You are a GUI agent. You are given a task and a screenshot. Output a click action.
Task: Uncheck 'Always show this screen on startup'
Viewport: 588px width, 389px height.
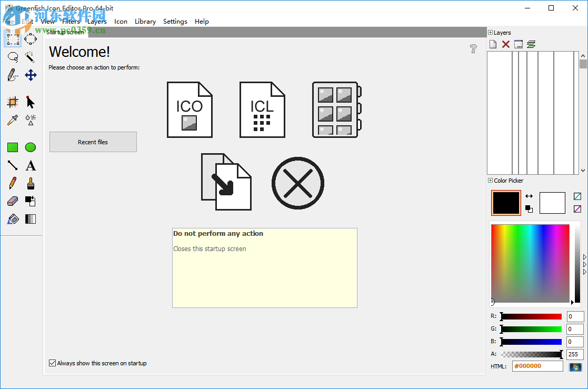(x=52, y=363)
